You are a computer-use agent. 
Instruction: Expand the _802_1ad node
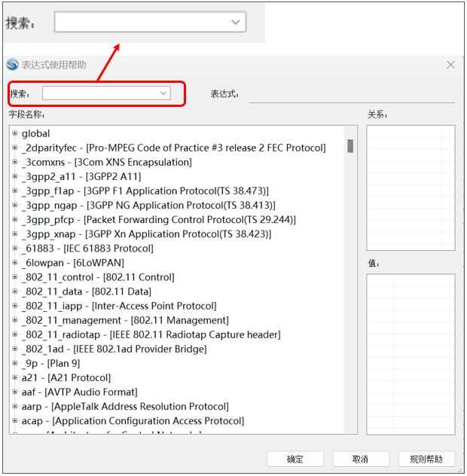(x=14, y=349)
